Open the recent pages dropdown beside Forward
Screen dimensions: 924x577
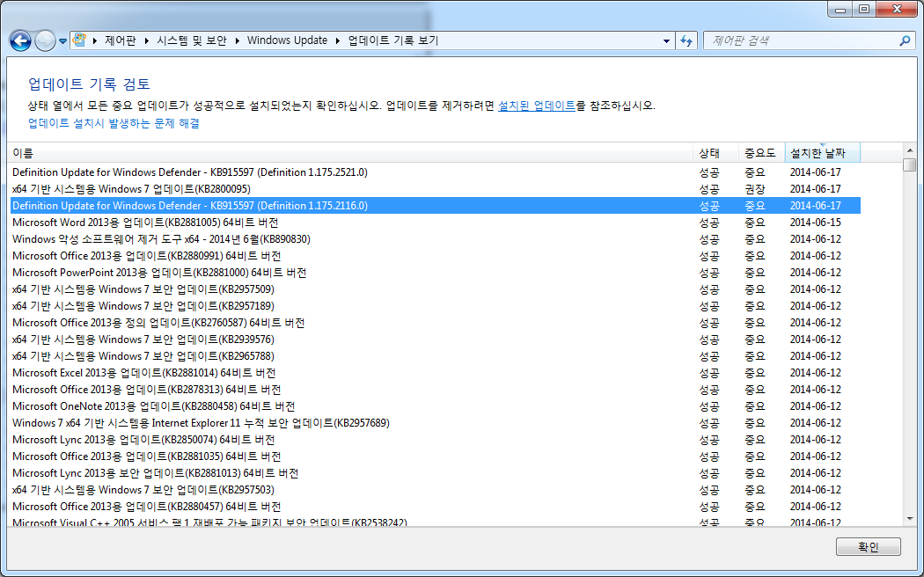(x=62, y=41)
